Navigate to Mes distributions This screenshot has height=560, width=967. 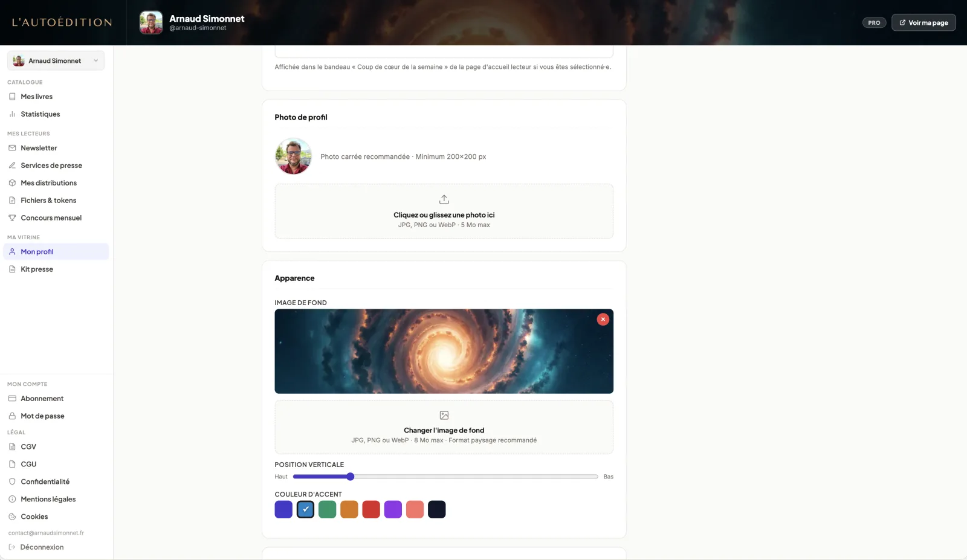click(x=56, y=183)
